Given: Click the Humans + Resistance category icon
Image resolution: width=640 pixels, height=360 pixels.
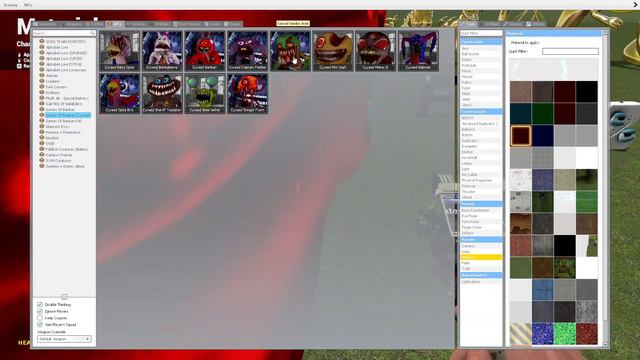Looking at the screenshot, I should 42,132.
